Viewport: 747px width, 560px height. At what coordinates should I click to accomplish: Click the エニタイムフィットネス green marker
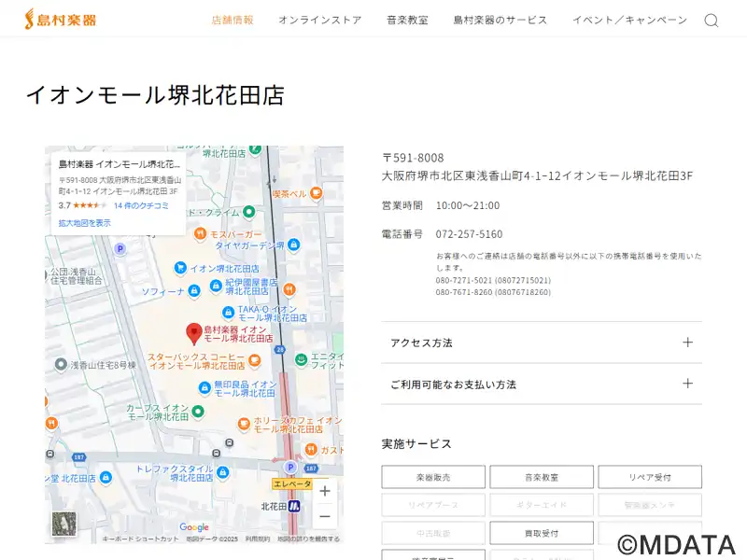(x=301, y=360)
